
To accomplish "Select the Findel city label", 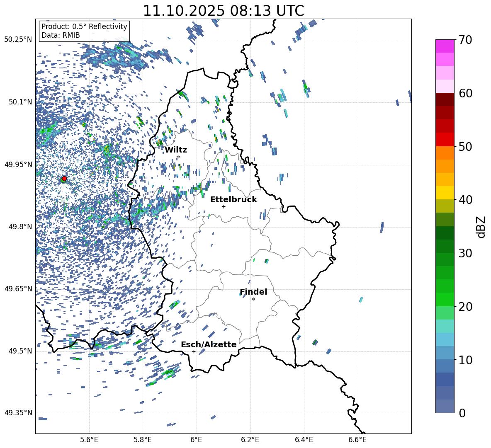I will point(253,292).
